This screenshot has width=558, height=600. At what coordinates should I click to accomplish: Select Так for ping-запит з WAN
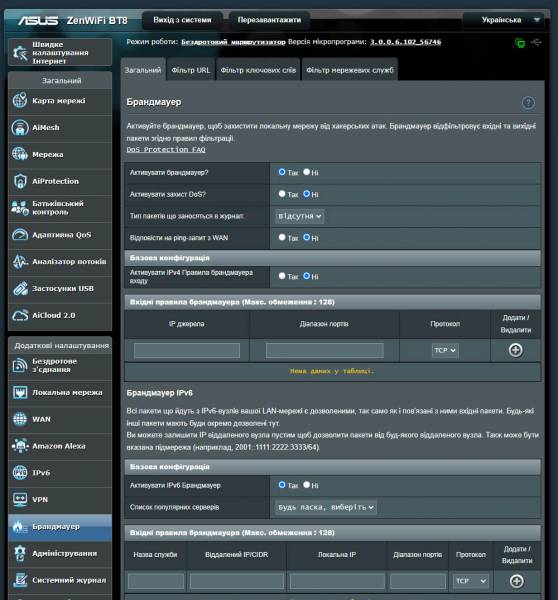pyautogui.click(x=282, y=237)
